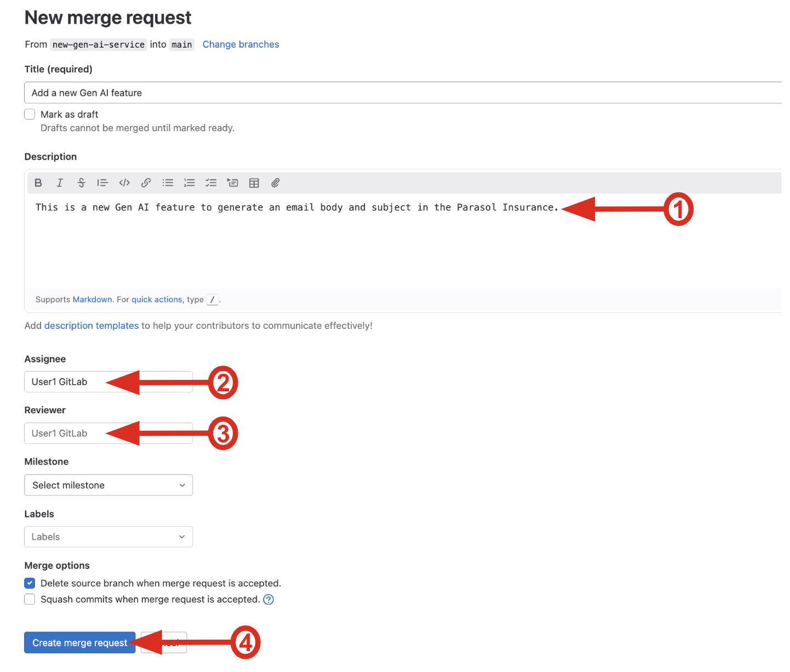Open the Select milestone dropdown
This screenshot has height=672, width=790.
pyautogui.click(x=108, y=485)
